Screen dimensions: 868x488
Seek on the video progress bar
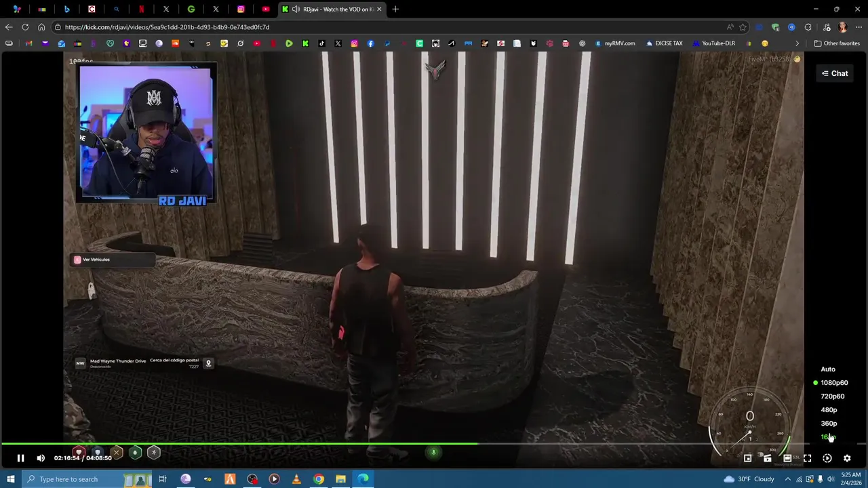tap(434, 444)
